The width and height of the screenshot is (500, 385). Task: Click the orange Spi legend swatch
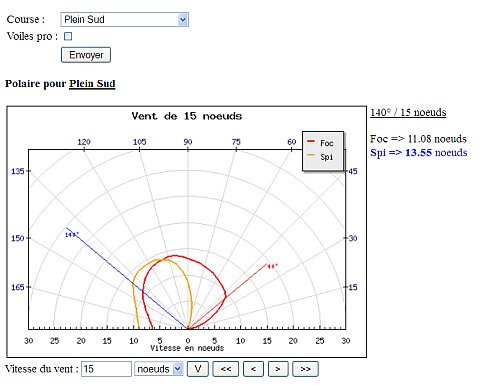click(311, 155)
